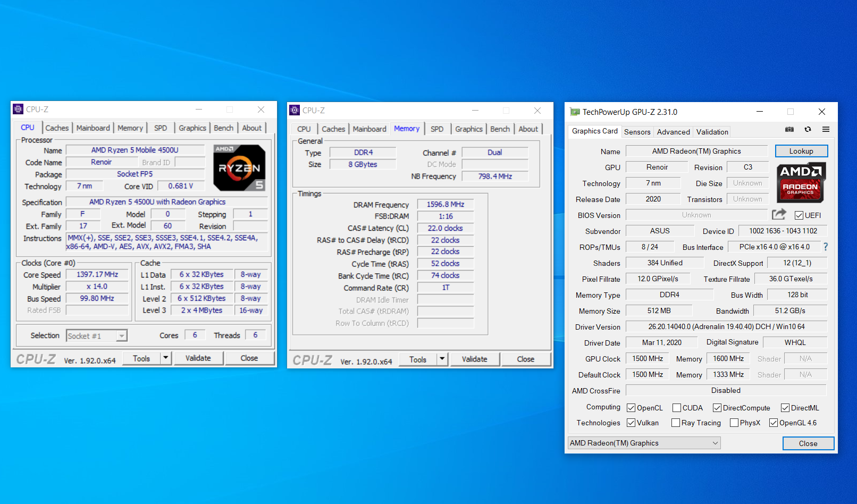This screenshot has height=504, width=857.
Task: Expand Tools dropdown arrow in CPU window
Action: tap(166, 358)
